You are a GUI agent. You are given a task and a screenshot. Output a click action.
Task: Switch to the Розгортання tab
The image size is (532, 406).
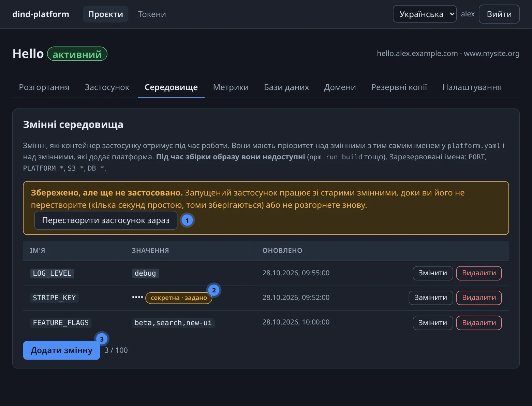(x=44, y=87)
